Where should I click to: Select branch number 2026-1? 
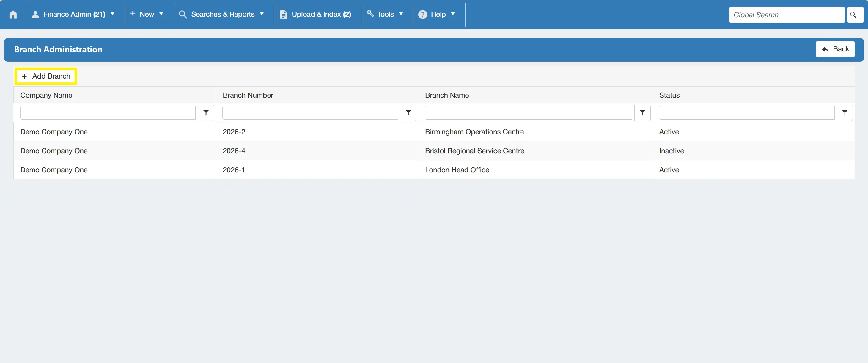click(234, 170)
